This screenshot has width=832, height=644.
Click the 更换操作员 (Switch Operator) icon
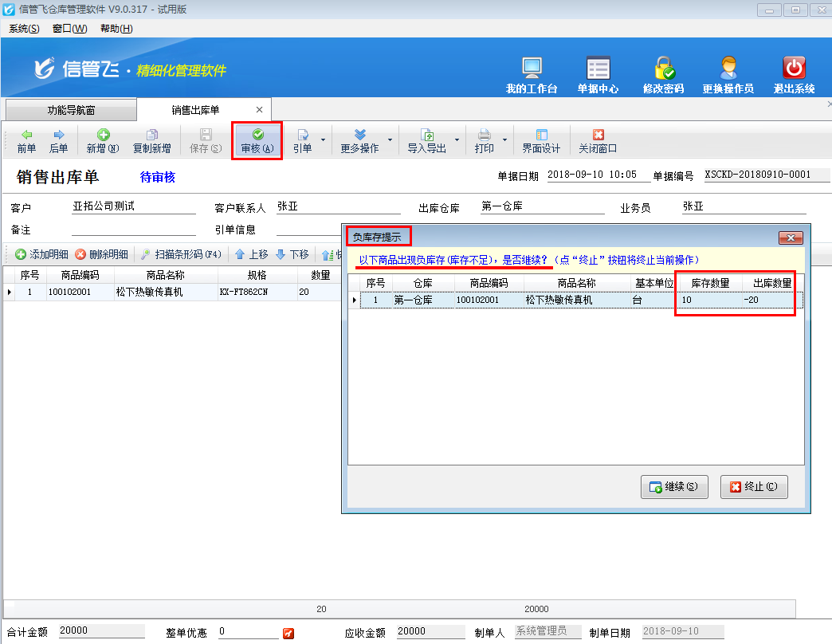730,74
